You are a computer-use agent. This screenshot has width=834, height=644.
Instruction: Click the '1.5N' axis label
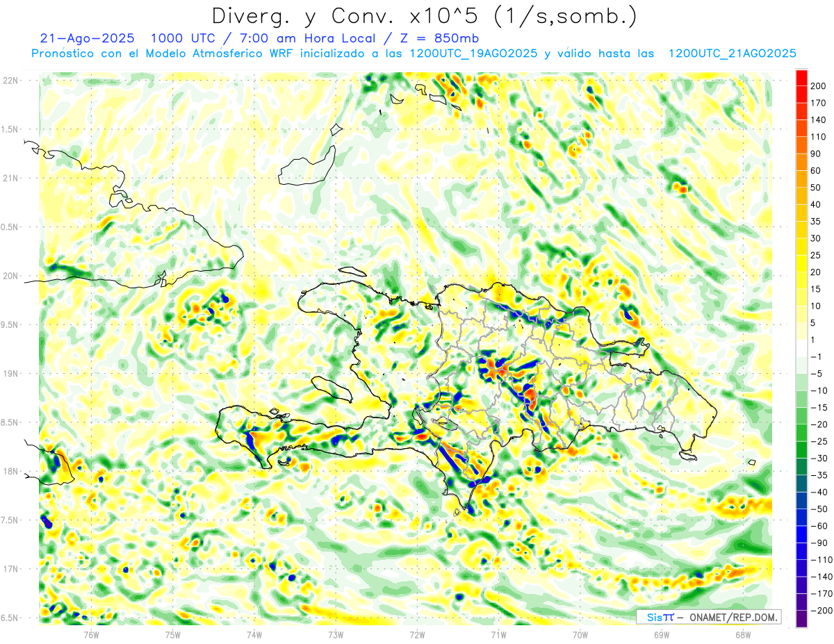(x=10, y=129)
